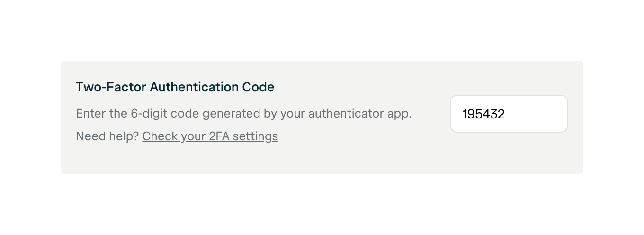Visit 2FA settings via the underlined link
Image resolution: width=644 pixels, height=235 pixels.
210,136
